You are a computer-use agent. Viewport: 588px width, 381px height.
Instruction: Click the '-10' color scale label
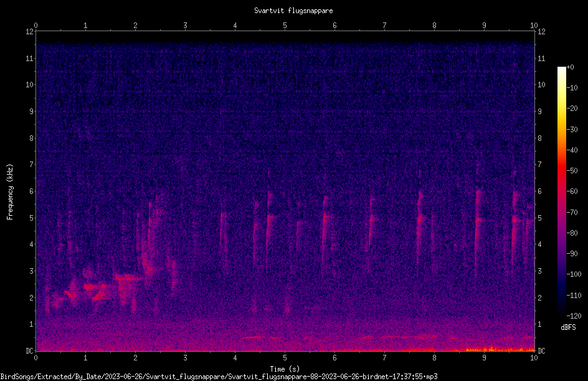[572, 88]
